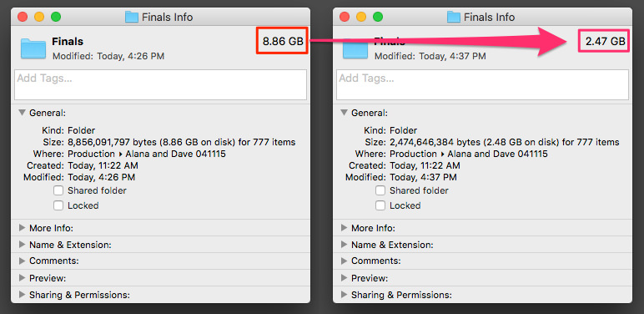Click the 2.47 GB size label
The image size is (644, 314).
pos(605,41)
